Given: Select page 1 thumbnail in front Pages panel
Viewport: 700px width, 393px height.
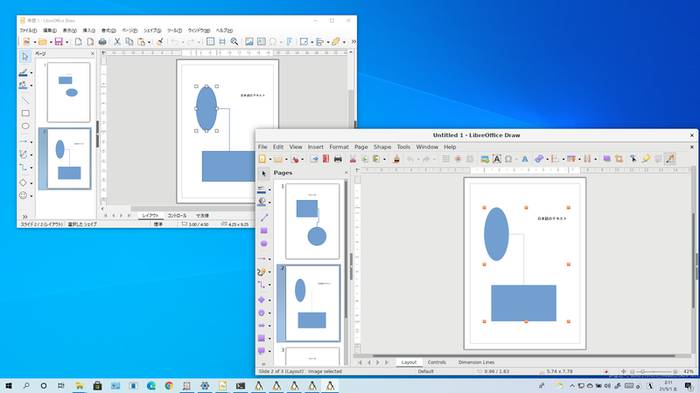Looking at the screenshot, I should tap(312, 221).
